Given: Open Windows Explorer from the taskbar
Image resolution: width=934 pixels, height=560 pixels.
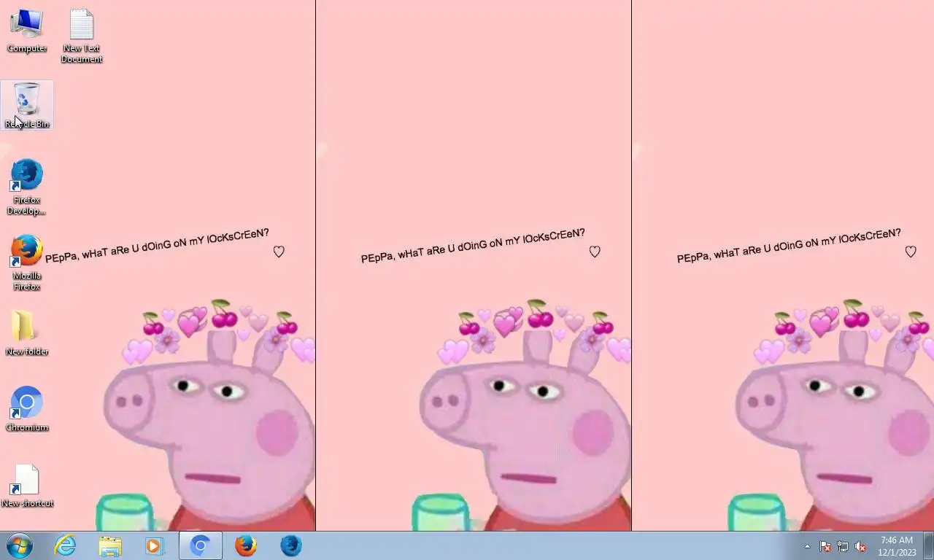Looking at the screenshot, I should [x=110, y=545].
